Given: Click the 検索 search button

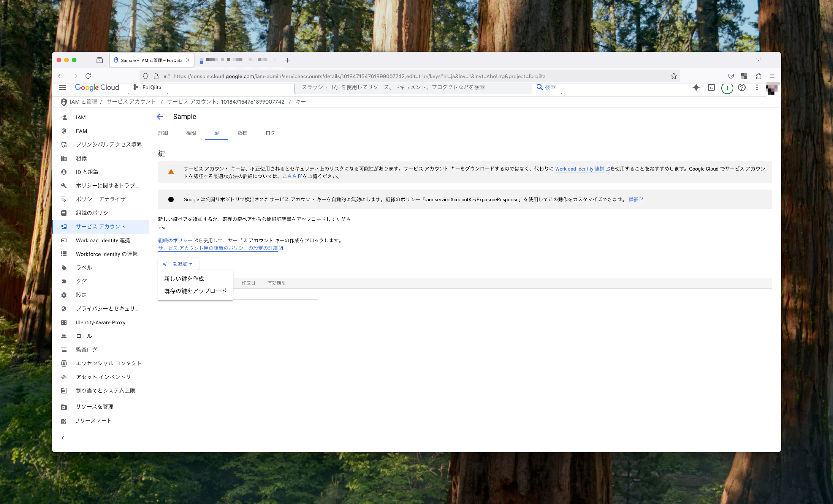Looking at the screenshot, I should click(546, 87).
